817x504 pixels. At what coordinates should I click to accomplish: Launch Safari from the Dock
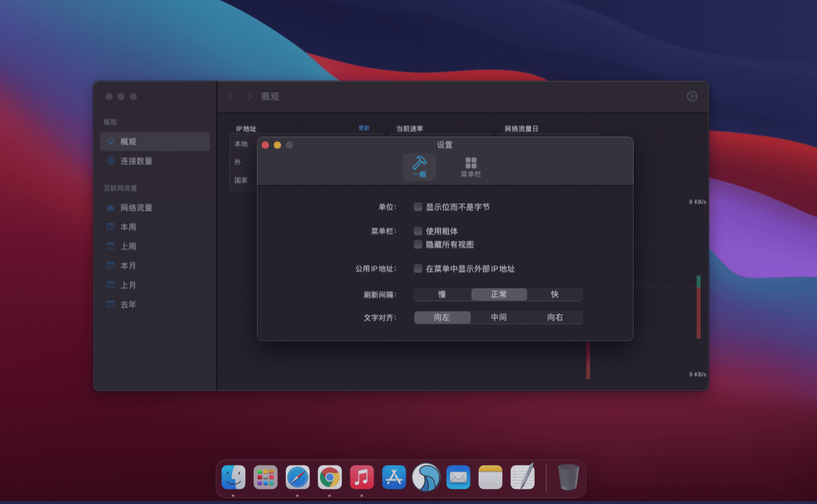click(297, 478)
